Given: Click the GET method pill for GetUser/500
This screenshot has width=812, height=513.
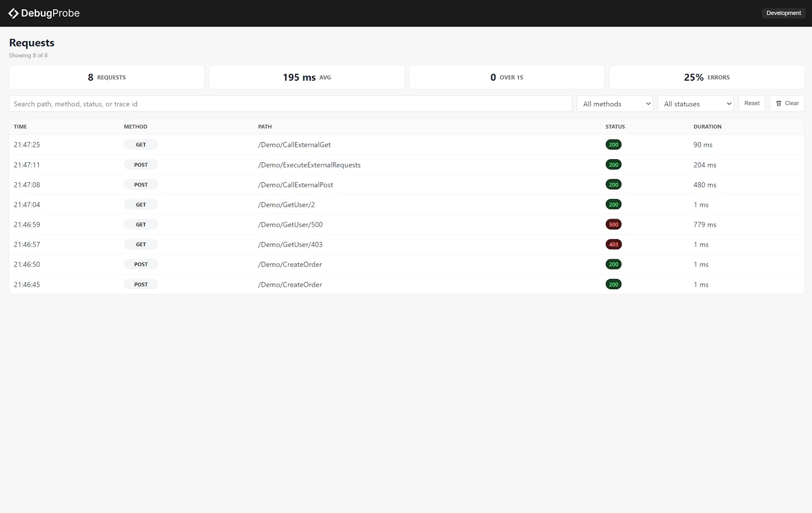Looking at the screenshot, I should tap(141, 224).
